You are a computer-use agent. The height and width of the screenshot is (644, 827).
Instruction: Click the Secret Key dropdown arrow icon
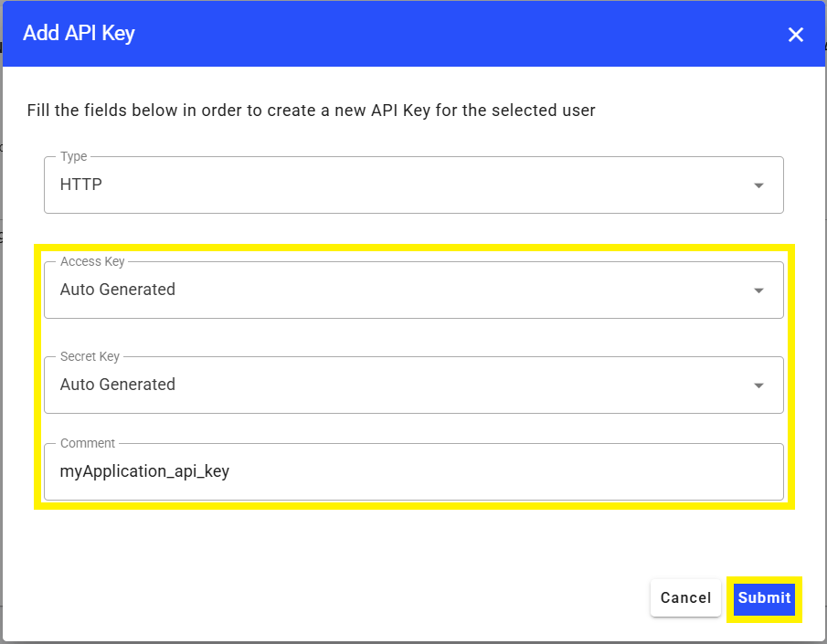coord(758,385)
